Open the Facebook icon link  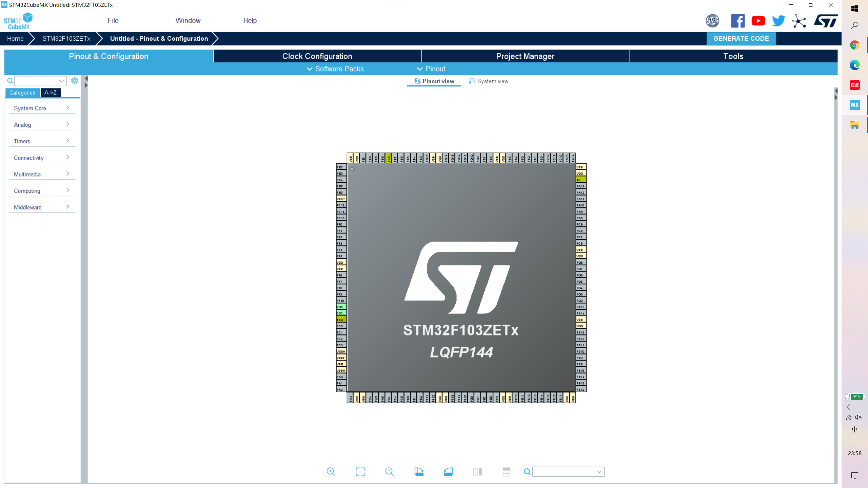pos(738,21)
